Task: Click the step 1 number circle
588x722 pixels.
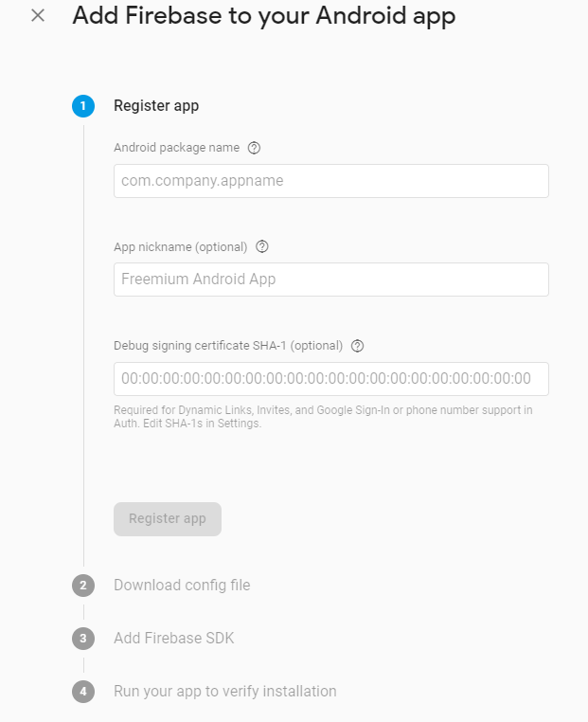Action: click(83, 106)
